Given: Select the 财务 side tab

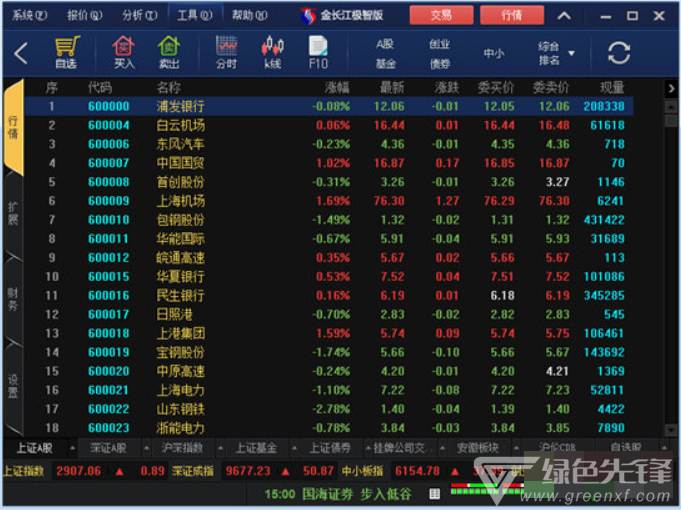Looking at the screenshot, I should coord(13,299).
